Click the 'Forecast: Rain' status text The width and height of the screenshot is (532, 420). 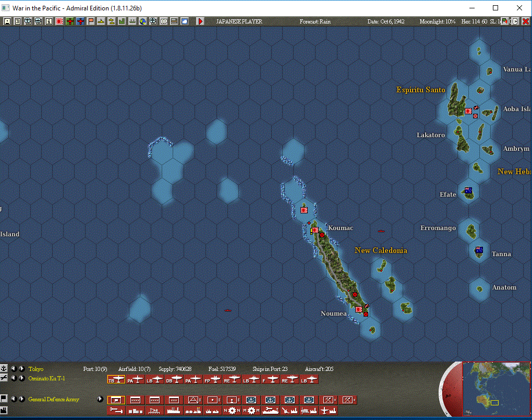point(315,21)
